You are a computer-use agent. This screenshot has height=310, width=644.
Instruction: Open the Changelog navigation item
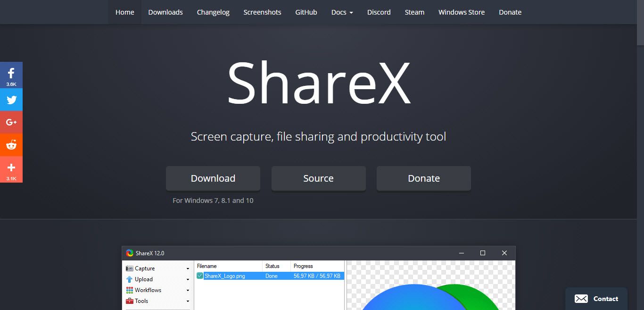213,12
